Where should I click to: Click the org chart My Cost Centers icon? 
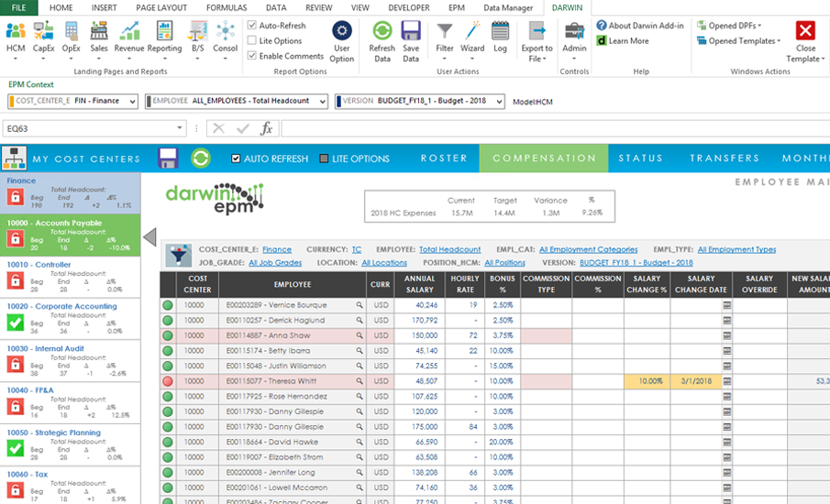click(15, 159)
